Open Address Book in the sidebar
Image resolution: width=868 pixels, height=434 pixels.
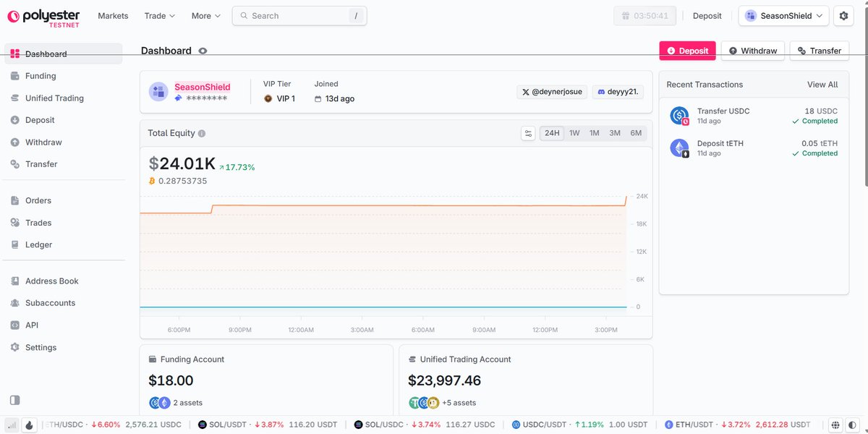63,281
